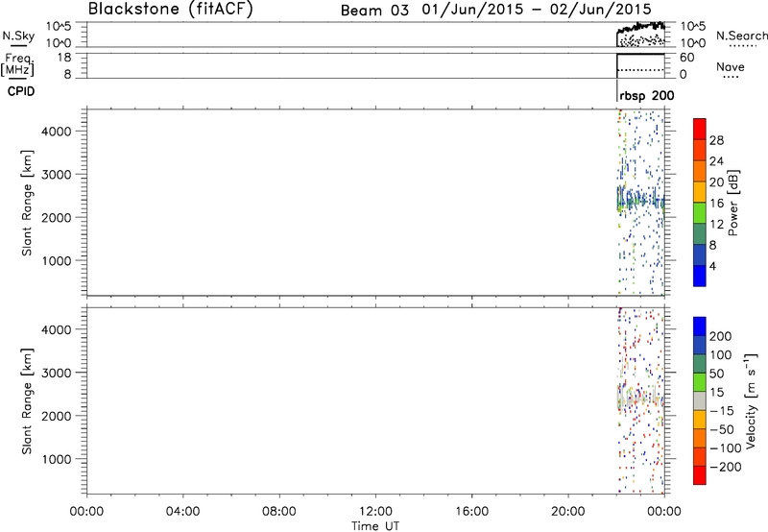The image size is (768, 532).
Task: Click the Blackstone (fitACF) plot title
Action: [171, 9]
